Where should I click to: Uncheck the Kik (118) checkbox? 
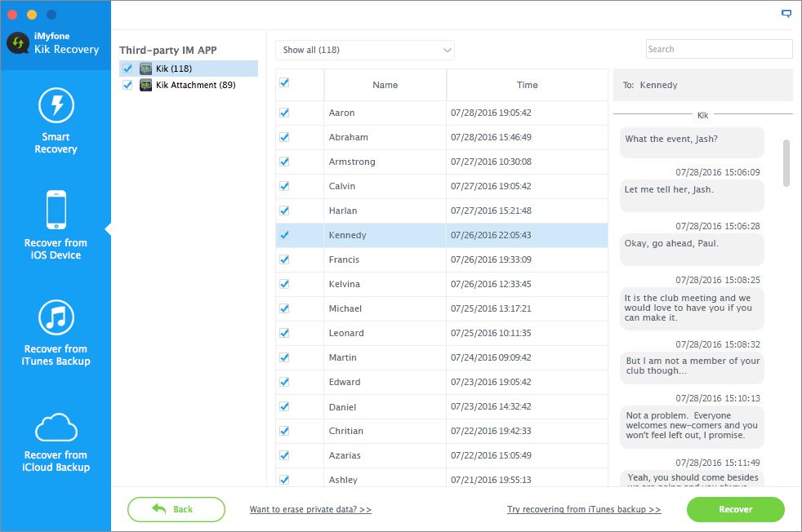pyautogui.click(x=127, y=69)
